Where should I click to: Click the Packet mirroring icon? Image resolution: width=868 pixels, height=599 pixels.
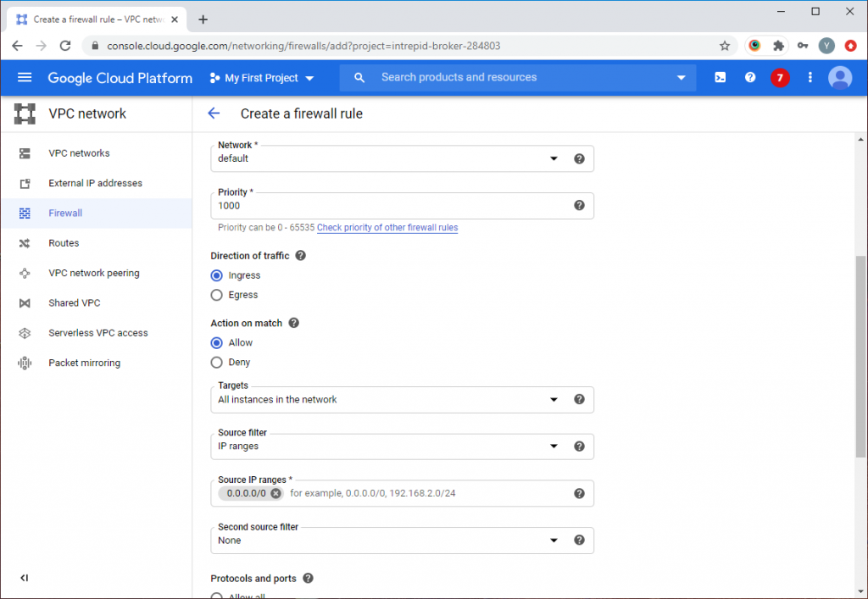coord(25,363)
